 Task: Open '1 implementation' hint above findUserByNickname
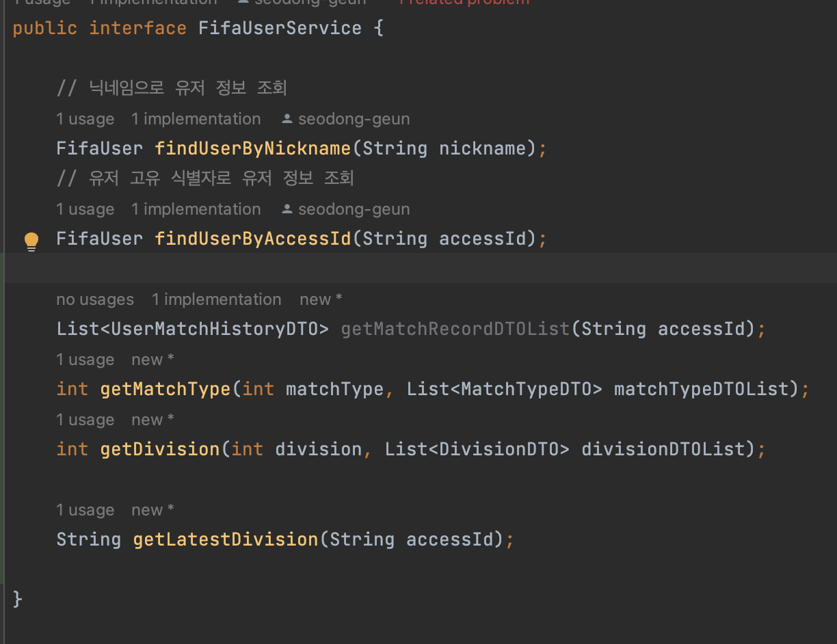coord(196,119)
